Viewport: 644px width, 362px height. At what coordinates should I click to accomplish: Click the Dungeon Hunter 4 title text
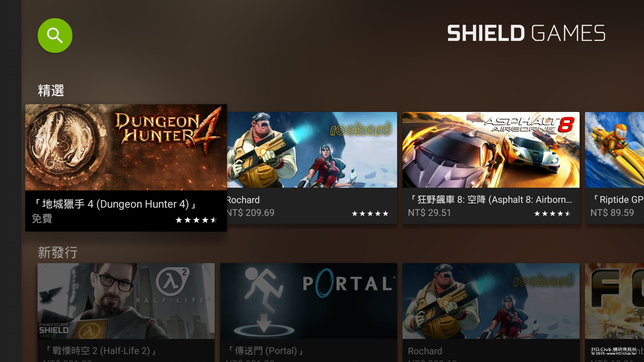pyautogui.click(x=115, y=204)
